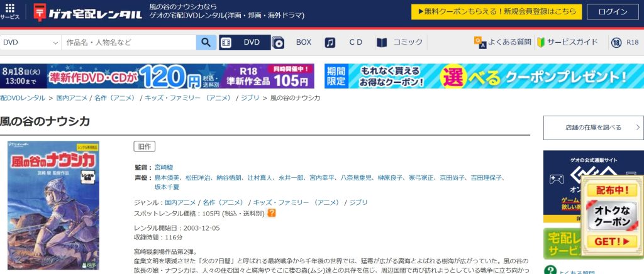Click the 旧作 label badge
Viewport: 644px width, 274px height.
point(144,147)
